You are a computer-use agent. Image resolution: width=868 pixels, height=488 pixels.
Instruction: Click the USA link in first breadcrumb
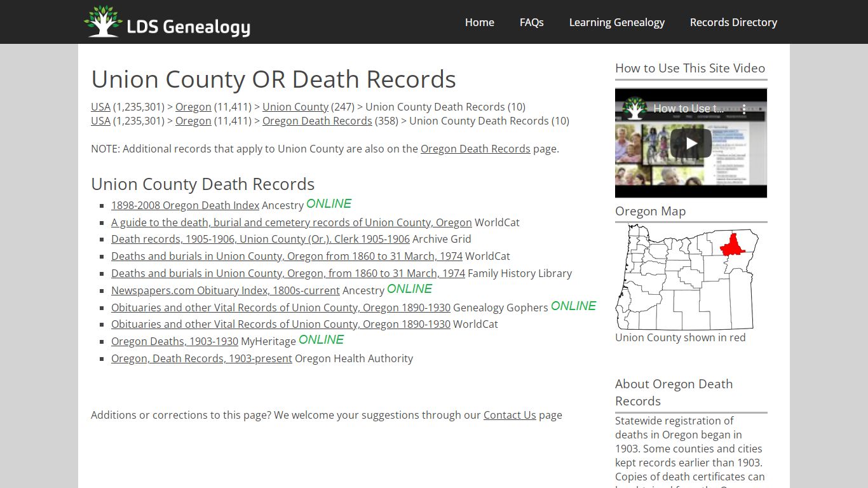(x=100, y=107)
